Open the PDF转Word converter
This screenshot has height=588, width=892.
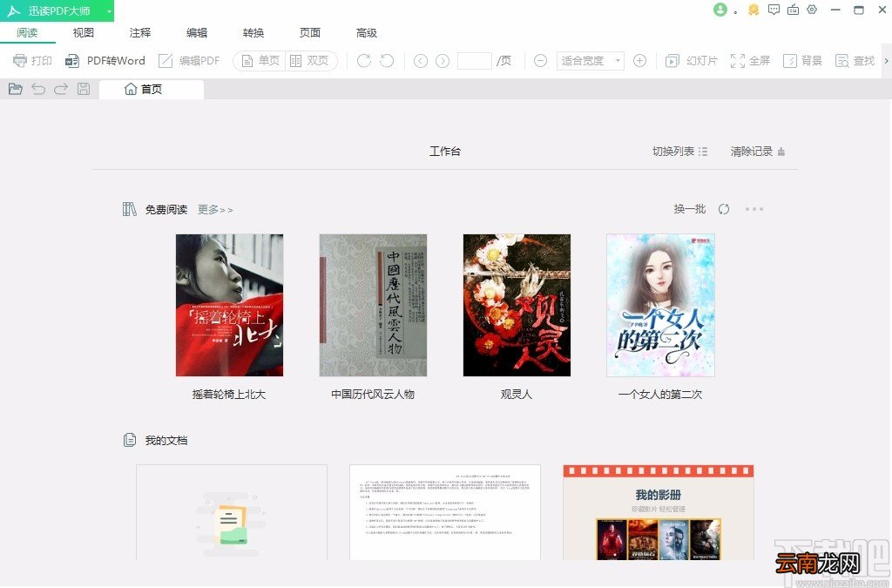pos(105,60)
